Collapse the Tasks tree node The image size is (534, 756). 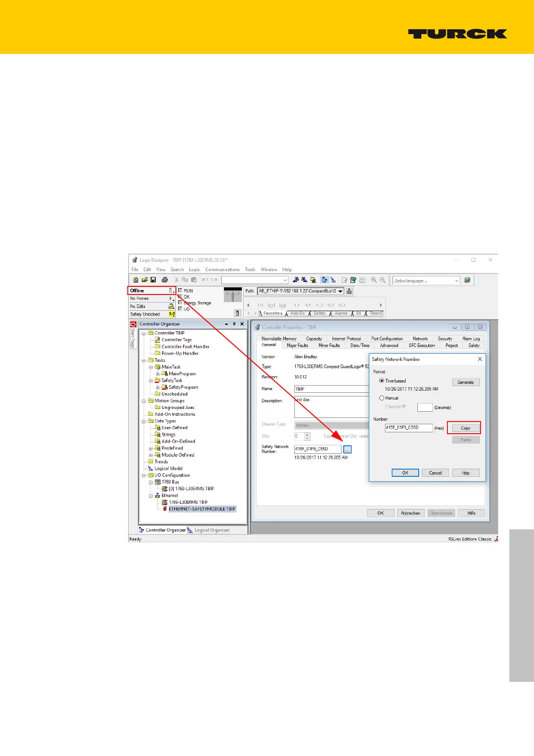[x=144, y=360]
